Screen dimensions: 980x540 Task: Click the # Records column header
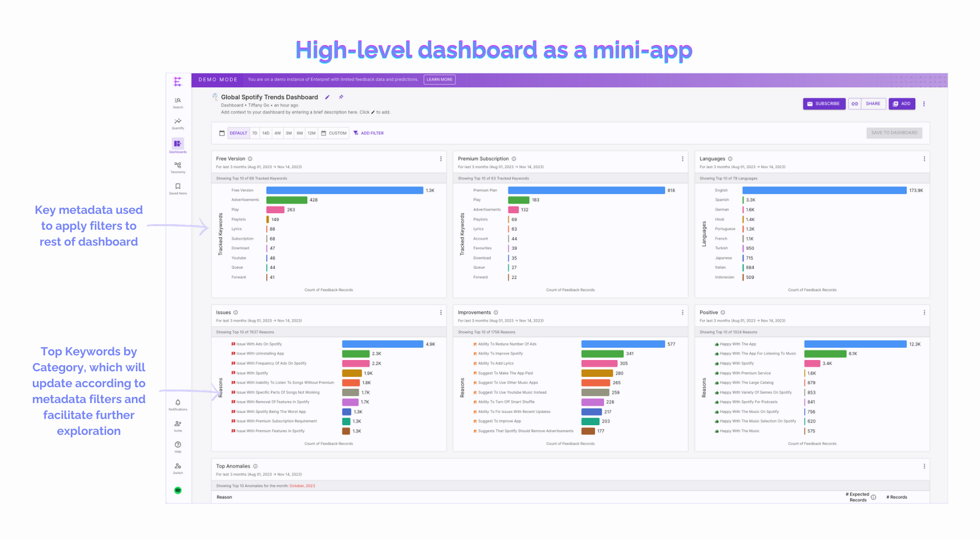[x=897, y=497]
